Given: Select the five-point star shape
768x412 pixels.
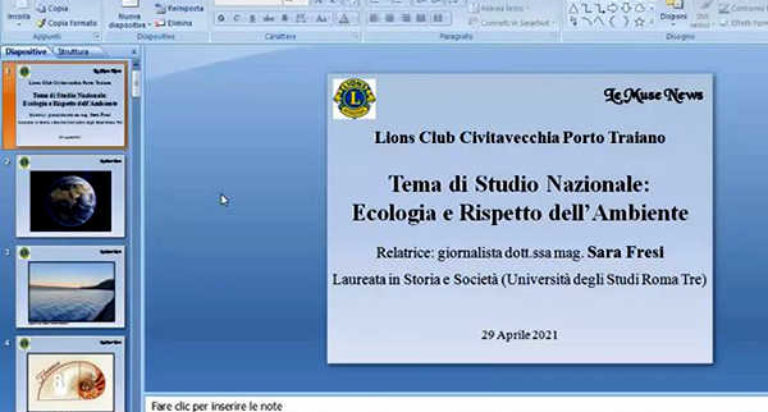Looking at the screenshot, I should [639, 22].
